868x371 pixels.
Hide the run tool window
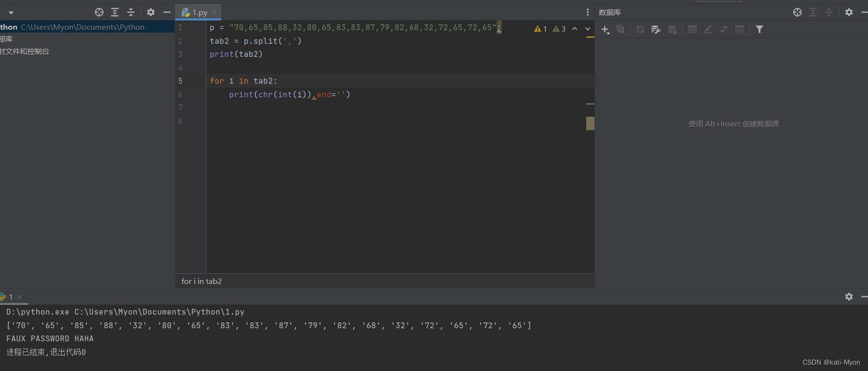tap(865, 297)
